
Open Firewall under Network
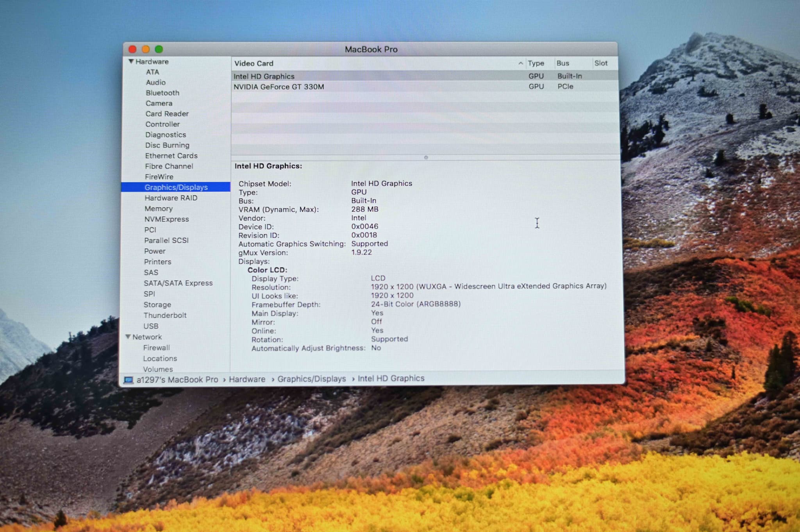(x=156, y=348)
